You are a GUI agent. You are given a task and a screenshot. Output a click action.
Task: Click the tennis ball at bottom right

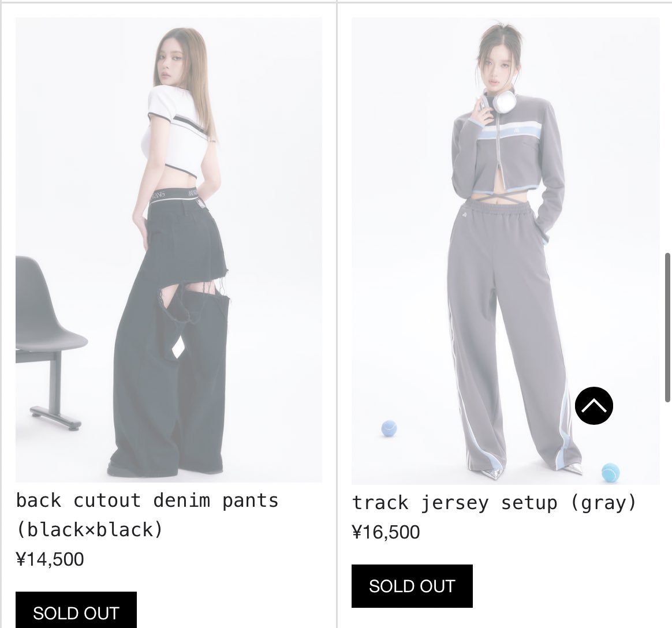(610, 473)
